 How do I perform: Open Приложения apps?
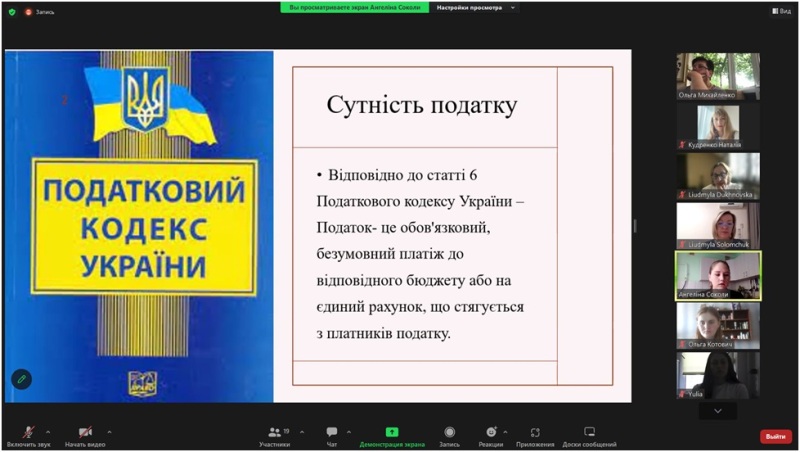click(535, 437)
